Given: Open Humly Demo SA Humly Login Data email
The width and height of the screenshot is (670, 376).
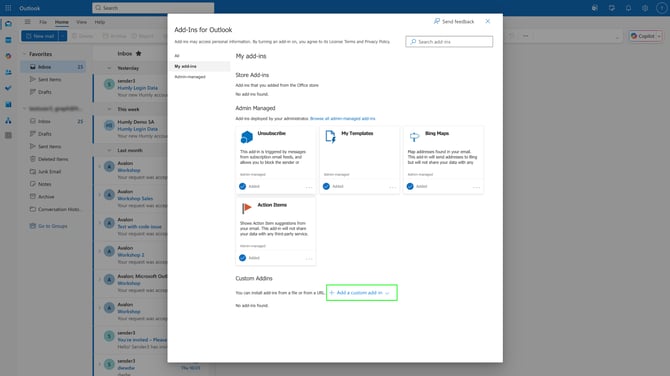Looking at the screenshot, I should (130, 129).
